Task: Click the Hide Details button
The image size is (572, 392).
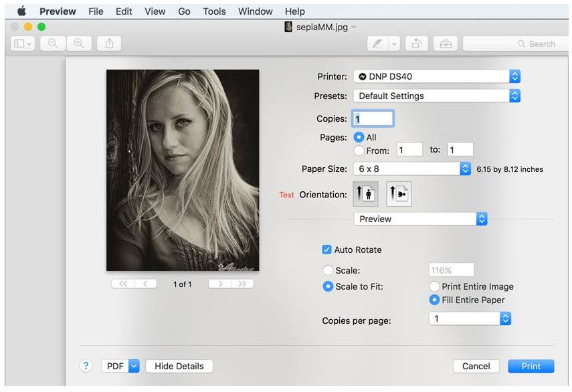Action: (179, 366)
